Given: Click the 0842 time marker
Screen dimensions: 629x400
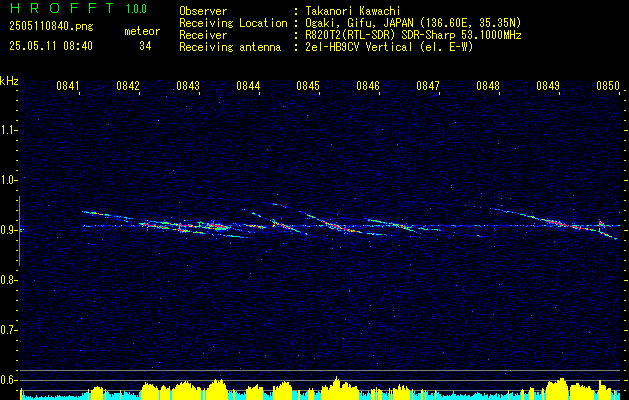Looking at the screenshot, I should click(128, 86).
